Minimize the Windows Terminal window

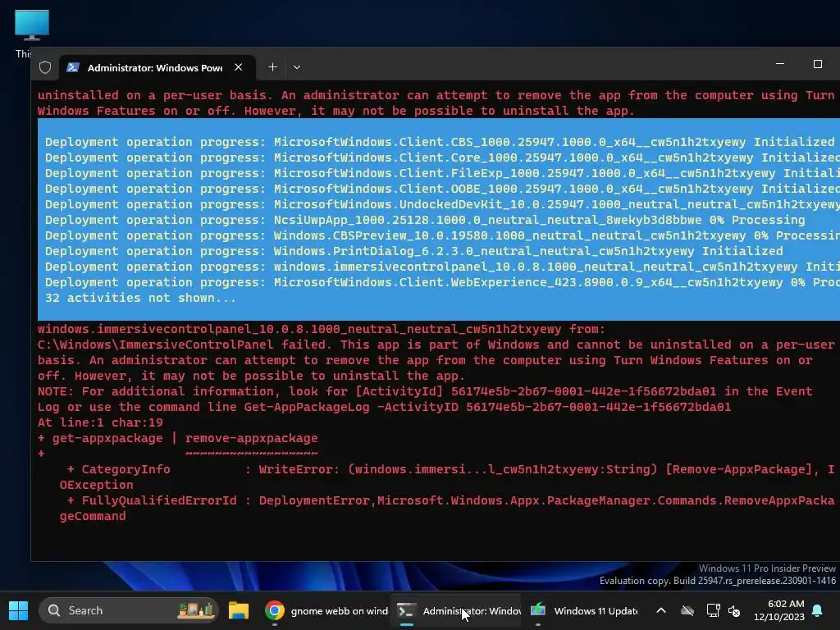[x=780, y=64]
